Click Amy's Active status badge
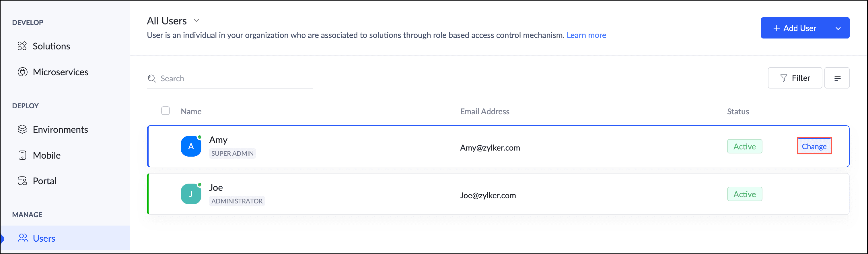Viewport: 868px width, 254px height. point(745,146)
